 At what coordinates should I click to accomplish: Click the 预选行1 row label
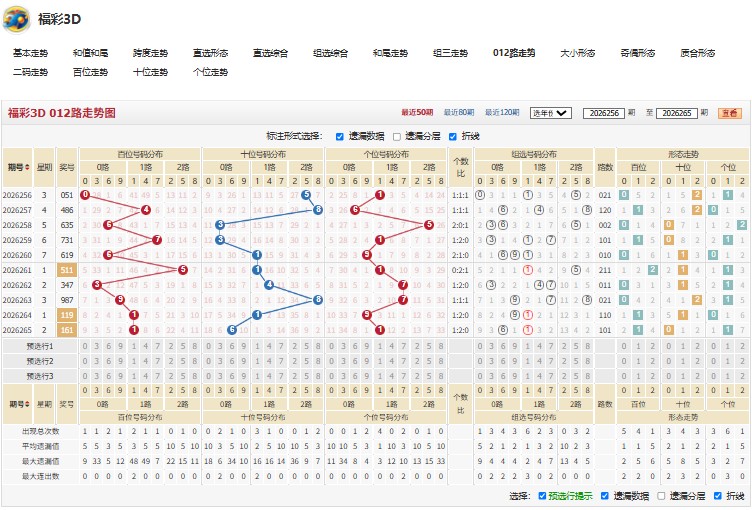pyautogui.click(x=40, y=346)
